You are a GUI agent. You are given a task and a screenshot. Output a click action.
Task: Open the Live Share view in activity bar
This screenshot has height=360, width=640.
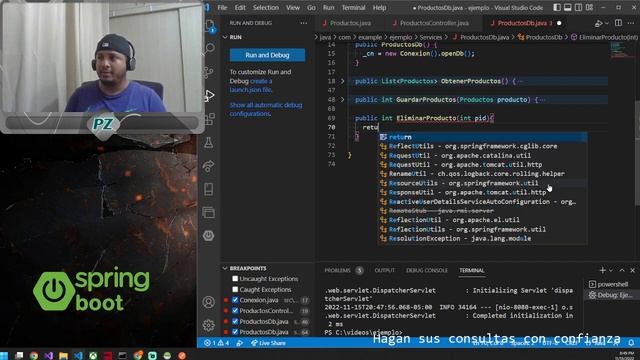209,166
